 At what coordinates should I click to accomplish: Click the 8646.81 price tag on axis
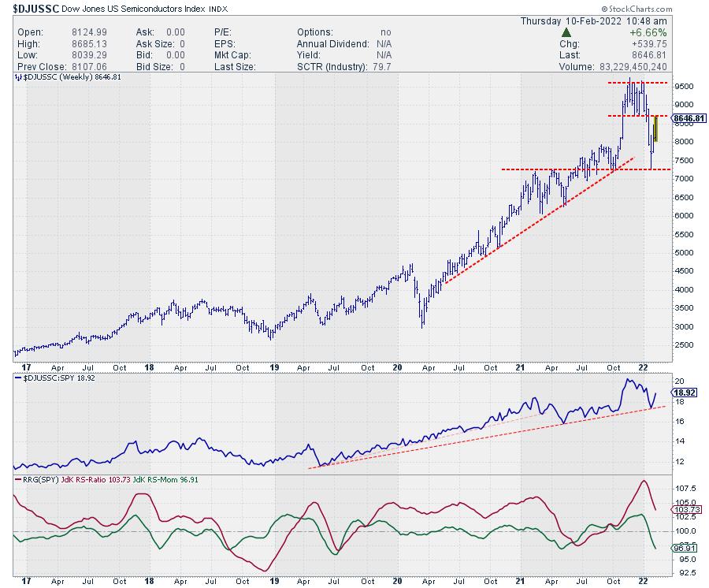pyautogui.click(x=691, y=118)
